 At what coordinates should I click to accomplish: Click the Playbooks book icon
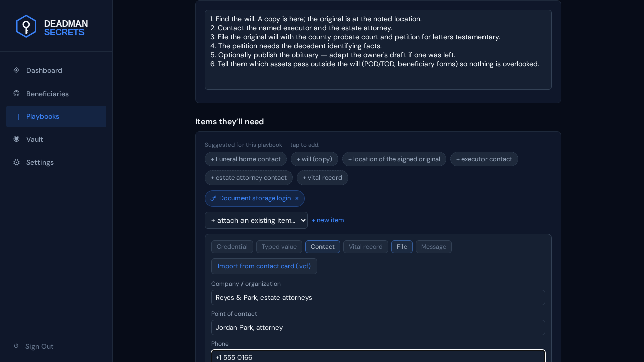[16, 117]
